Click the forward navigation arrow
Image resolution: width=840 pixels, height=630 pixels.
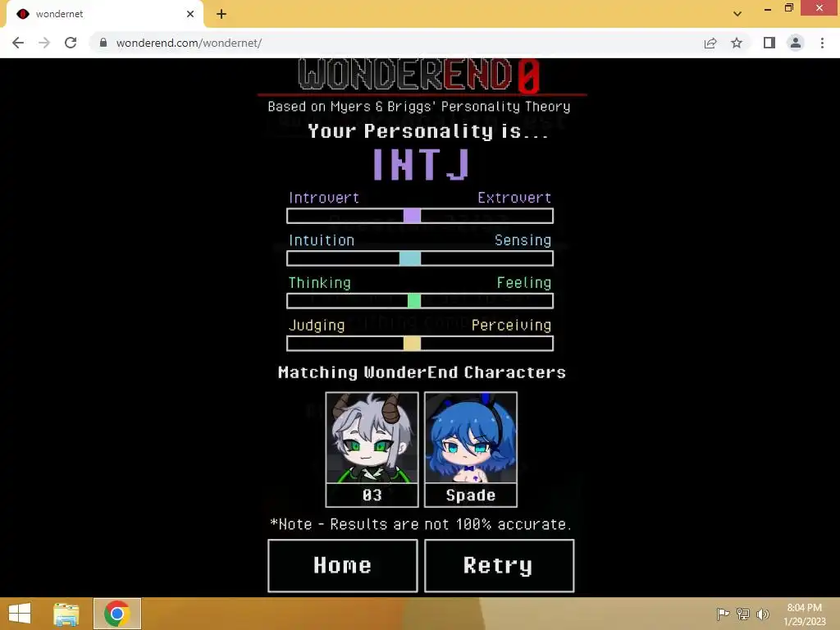44,43
